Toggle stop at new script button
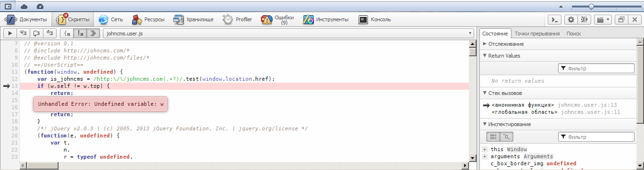The width and height of the screenshot is (644, 170). tap(67, 33)
